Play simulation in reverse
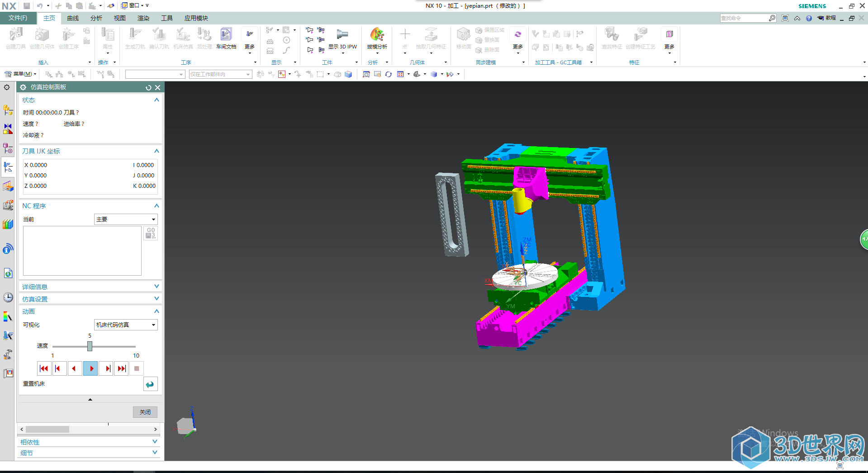Image resolution: width=868 pixels, height=473 pixels. pos(75,368)
